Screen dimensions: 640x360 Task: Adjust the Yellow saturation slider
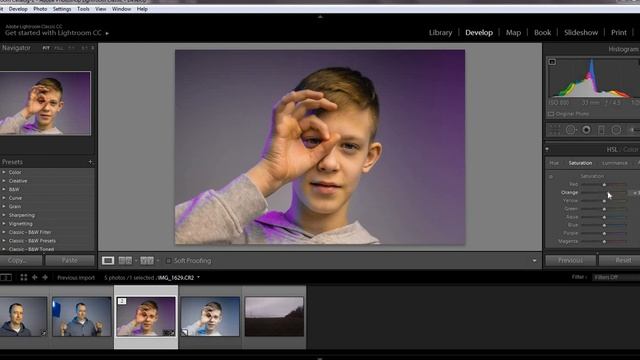[604, 201]
